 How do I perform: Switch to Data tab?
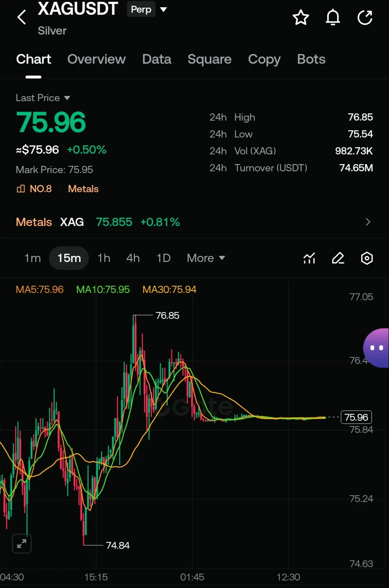click(157, 59)
